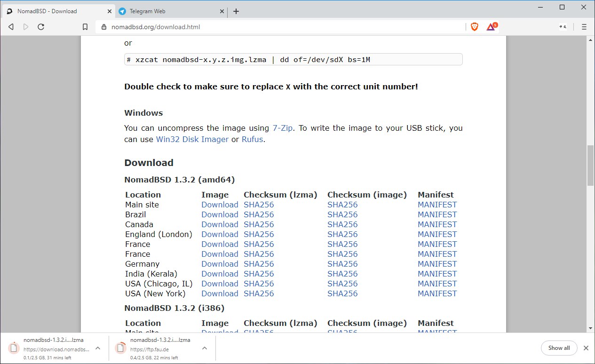
Task: Click the download.nomadbsd file icon in download bar
Action: [14, 348]
